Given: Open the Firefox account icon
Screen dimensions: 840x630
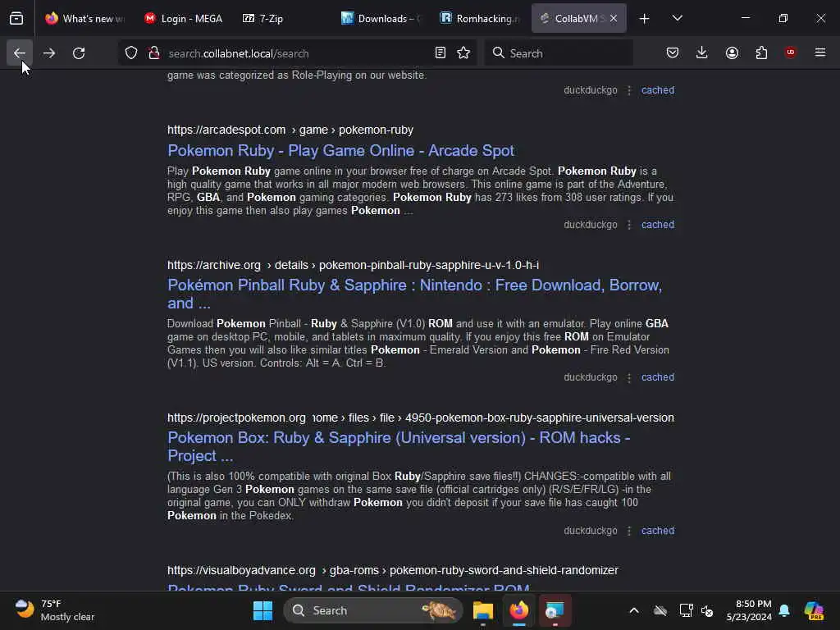Looking at the screenshot, I should coord(732,53).
